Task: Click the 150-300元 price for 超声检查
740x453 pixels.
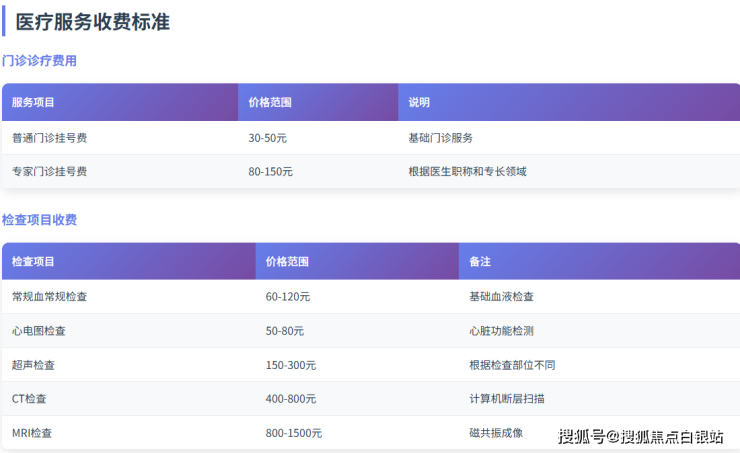Action: [291, 365]
